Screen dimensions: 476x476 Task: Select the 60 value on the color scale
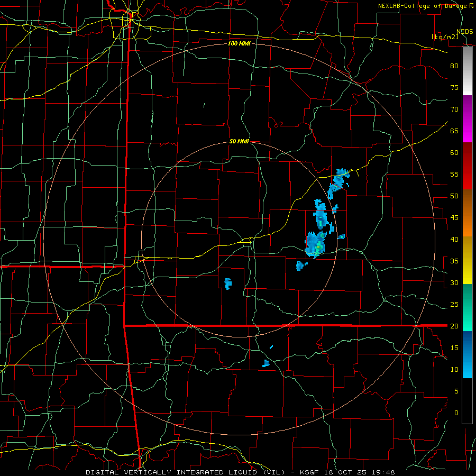pyautogui.click(x=454, y=153)
